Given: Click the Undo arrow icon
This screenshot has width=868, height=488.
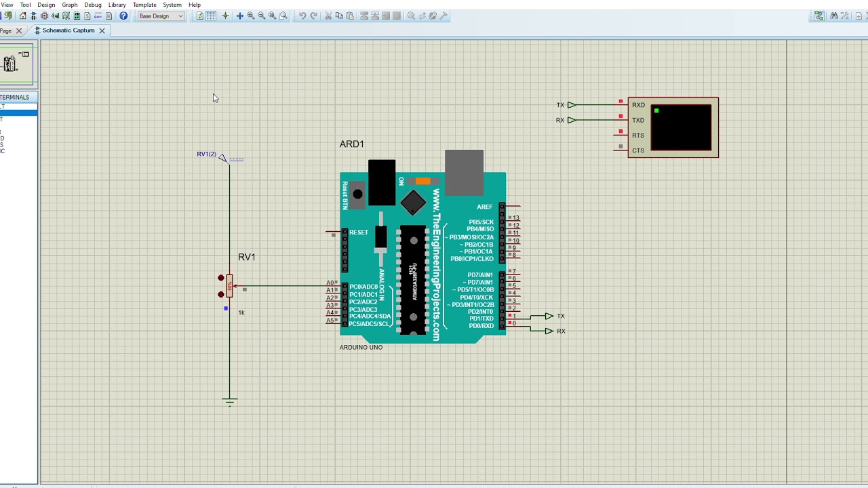Looking at the screenshot, I should click(302, 16).
